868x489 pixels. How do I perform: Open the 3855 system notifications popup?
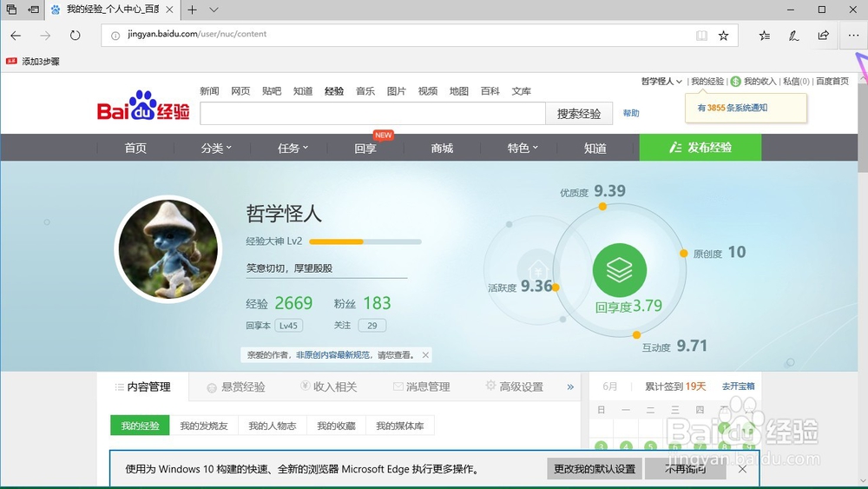coord(746,108)
